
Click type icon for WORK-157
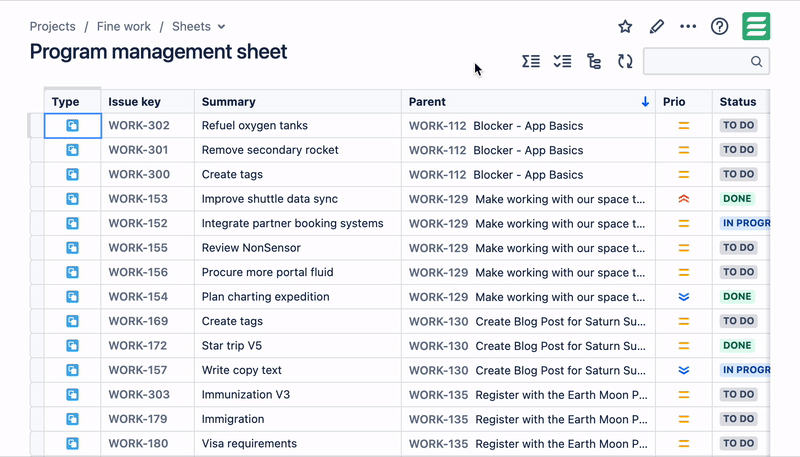[72, 370]
